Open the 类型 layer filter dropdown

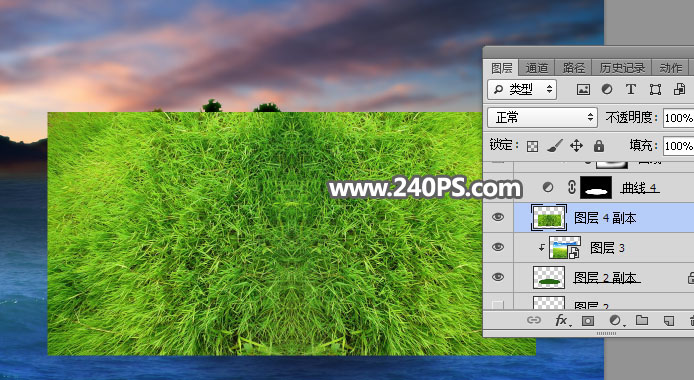coord(522,89)
